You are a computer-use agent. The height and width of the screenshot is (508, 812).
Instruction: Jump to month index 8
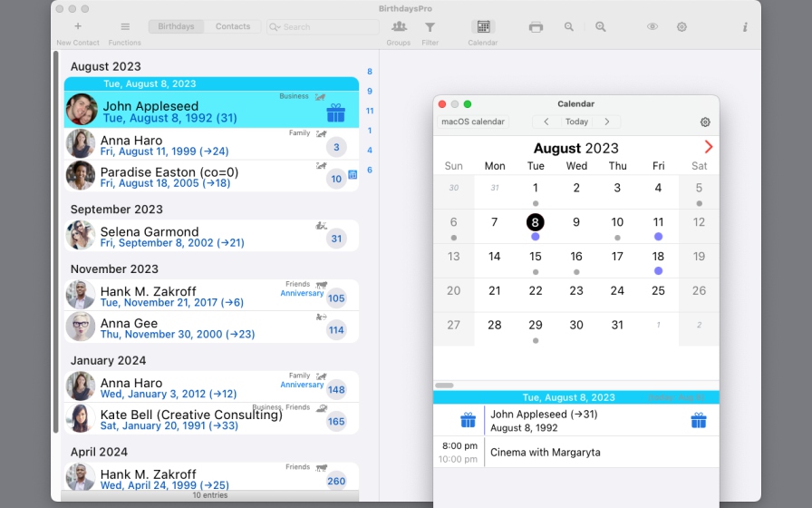pos(370,72)
